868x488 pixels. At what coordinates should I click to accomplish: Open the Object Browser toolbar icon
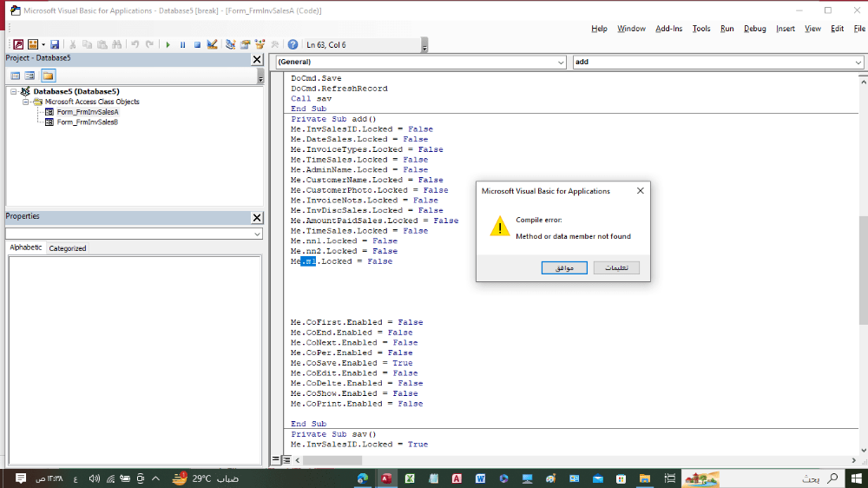click(x=260, y=44)
